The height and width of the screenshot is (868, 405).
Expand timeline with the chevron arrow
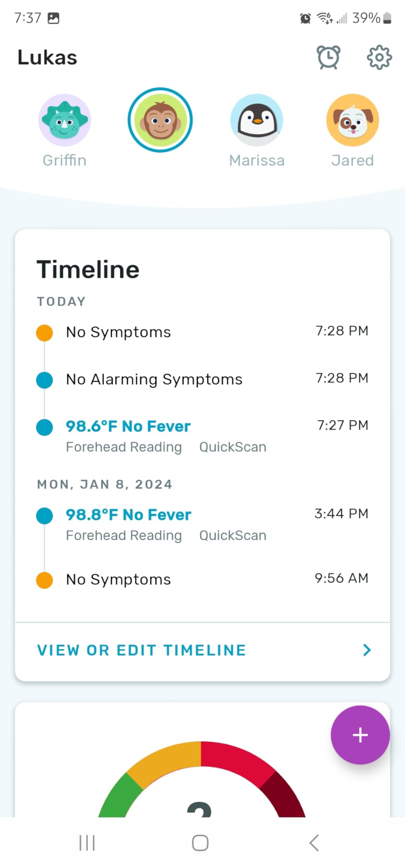367,650
